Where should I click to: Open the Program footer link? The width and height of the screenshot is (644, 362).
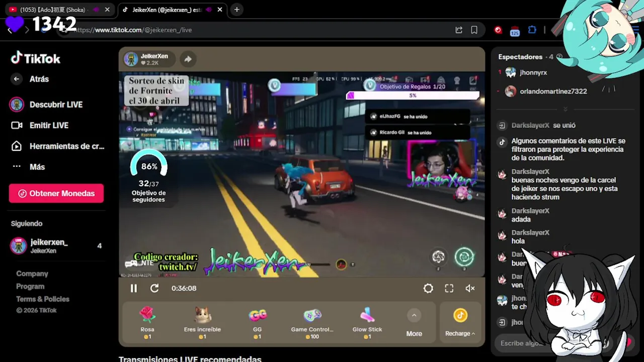click(x=30, y=286)
